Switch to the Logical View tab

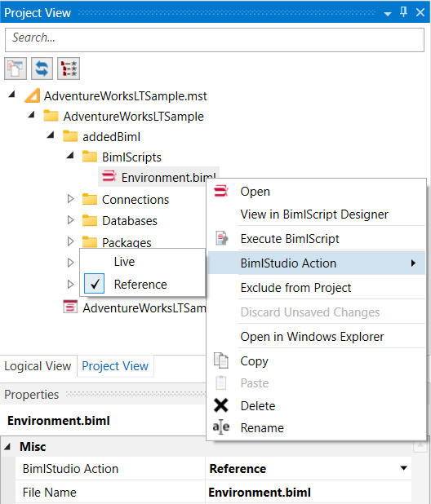pyautogui.click(x=38, y=366)
